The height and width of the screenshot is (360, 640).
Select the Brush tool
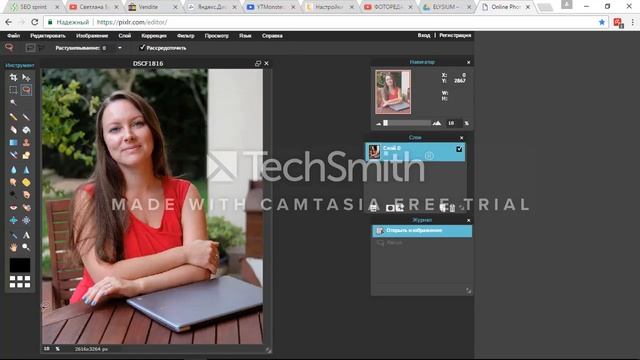coord(26,117)
